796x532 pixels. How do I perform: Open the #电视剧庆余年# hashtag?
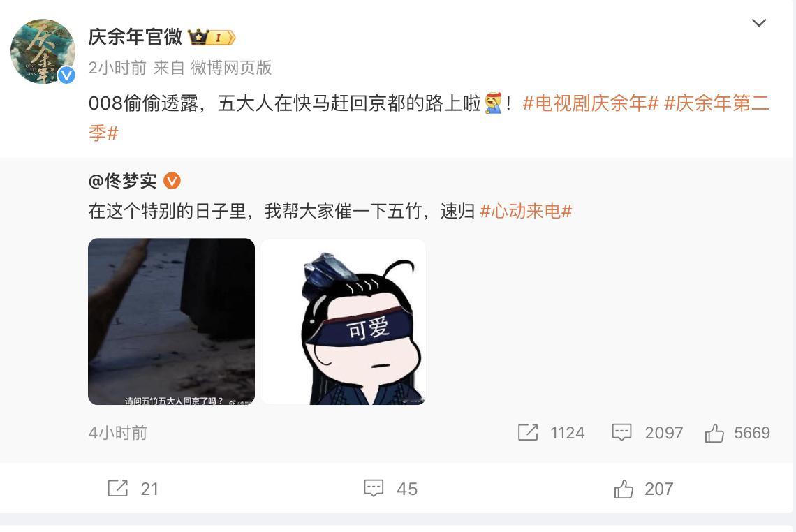coord(591,103)
